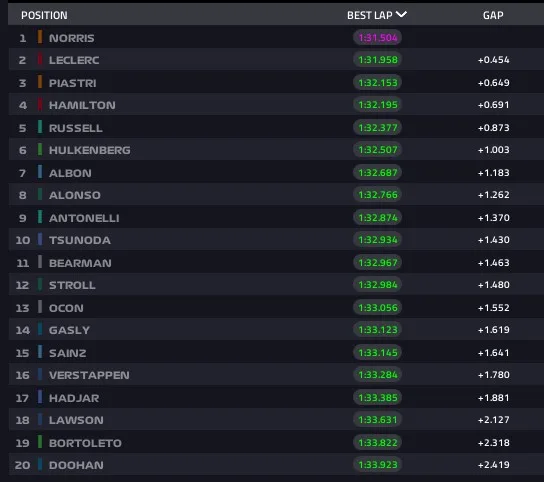The height and width of the screenshot is (482, 544).
Task: Select Hamilton's lap time 1:32.195
Action: pos(377,105)
